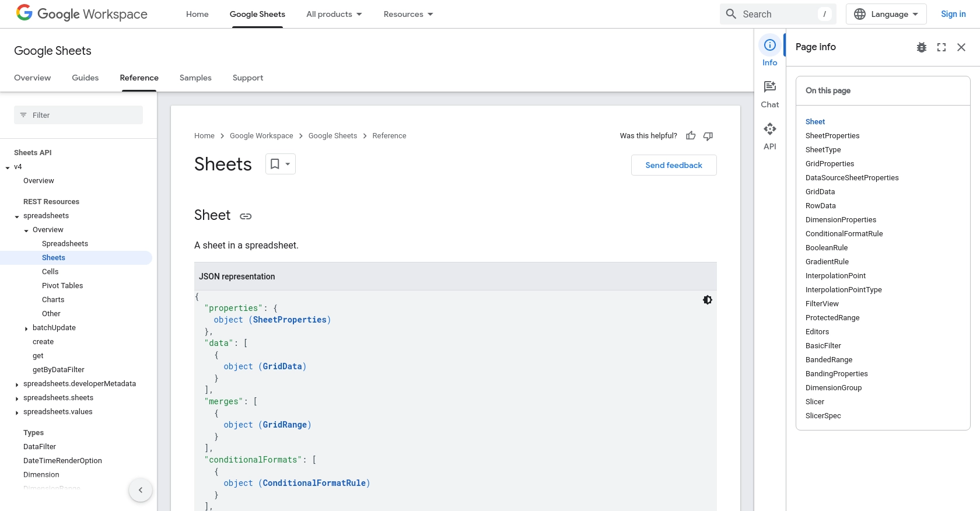Go to the Home top nav item

(197, 14)
